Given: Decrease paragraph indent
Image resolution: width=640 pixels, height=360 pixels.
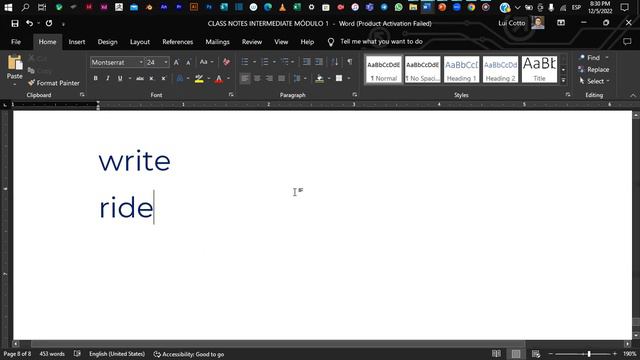Looking at the screenshot, I should click(x=306, y=62).
